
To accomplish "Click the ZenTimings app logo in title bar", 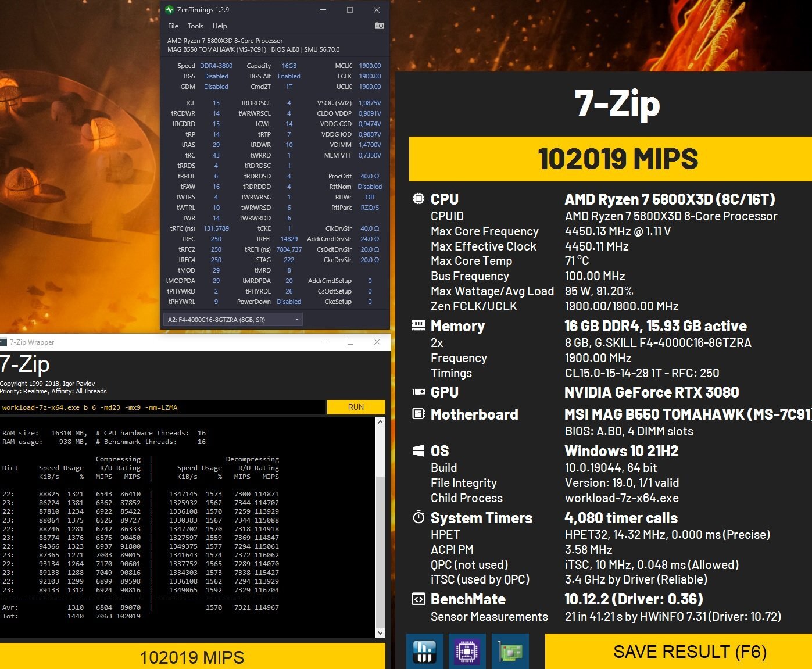I will pyautogui.click(x=169, y=10).
